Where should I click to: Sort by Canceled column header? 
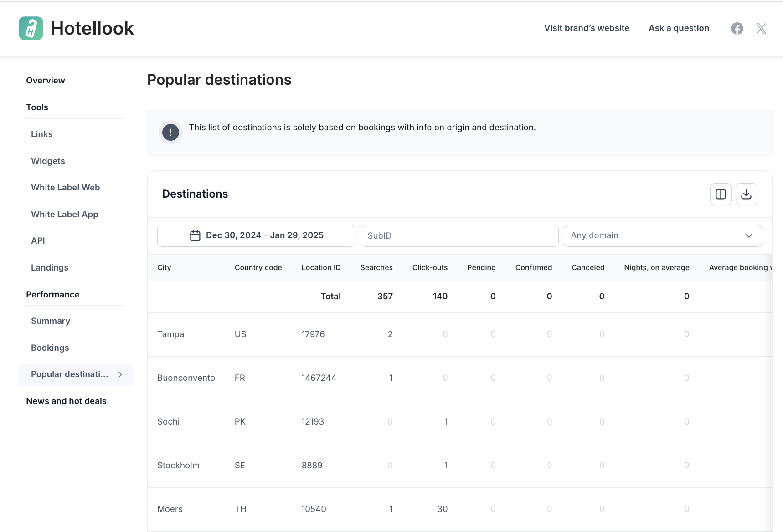(588, 268)
